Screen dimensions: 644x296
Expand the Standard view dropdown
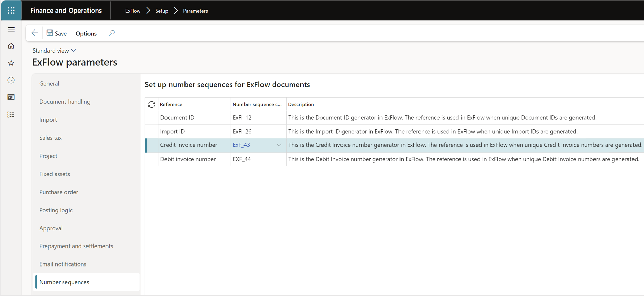[54, 51]
